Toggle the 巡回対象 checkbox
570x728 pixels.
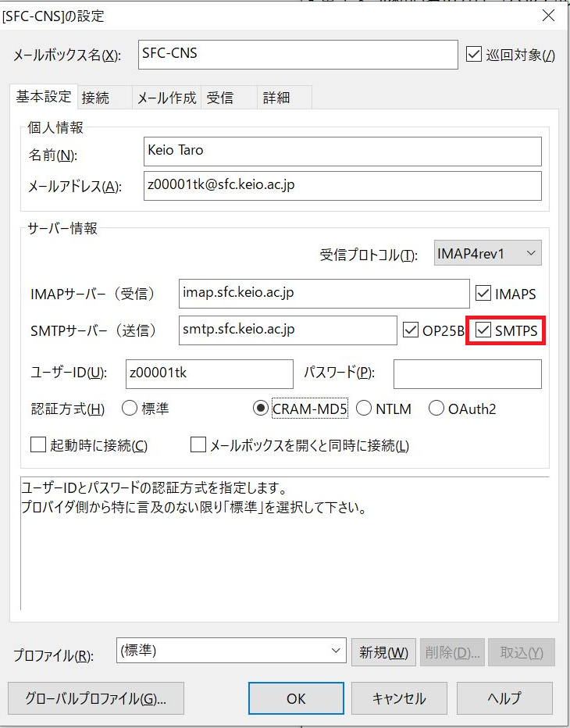473,55
